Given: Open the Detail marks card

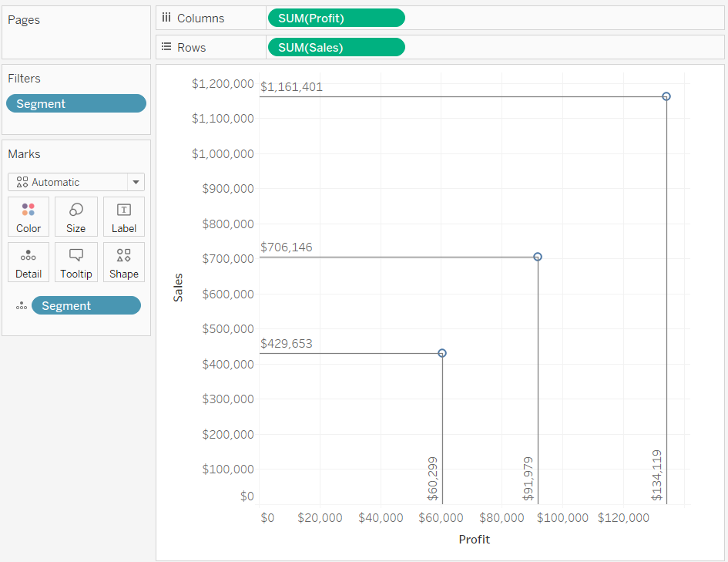Looking at the screenshot, I should (29, 262).
